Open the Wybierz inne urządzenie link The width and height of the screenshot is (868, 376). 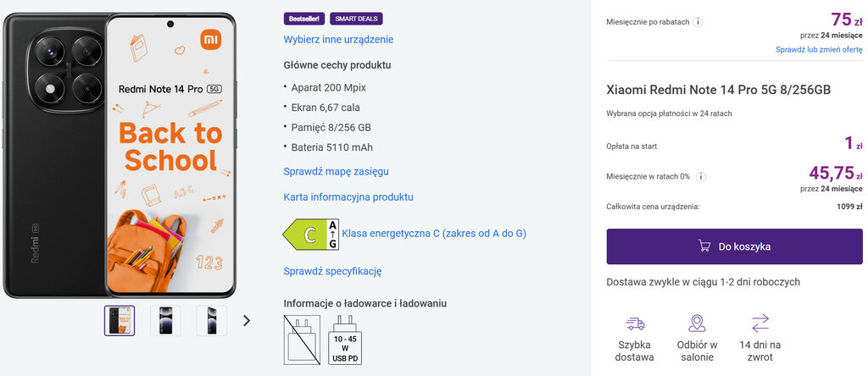tap(338, 40)
